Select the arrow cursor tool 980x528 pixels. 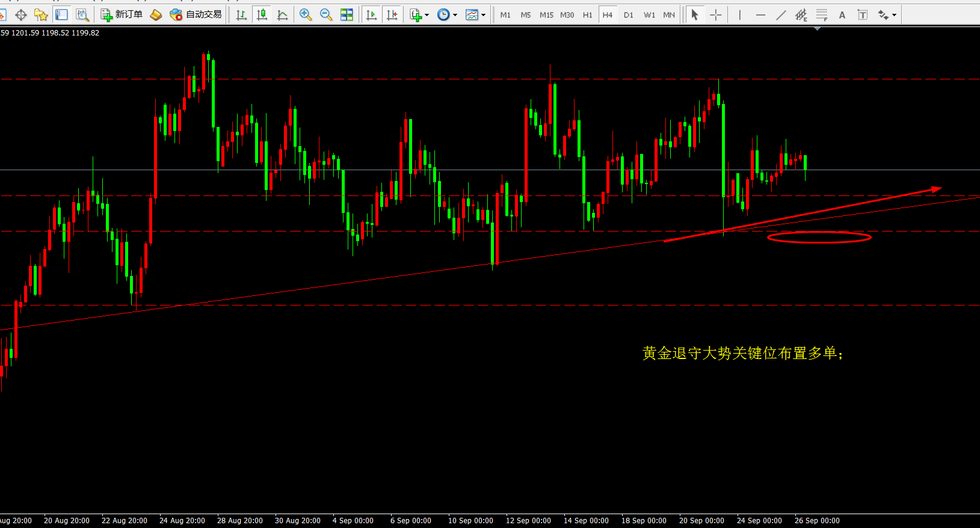pos(695,14)
